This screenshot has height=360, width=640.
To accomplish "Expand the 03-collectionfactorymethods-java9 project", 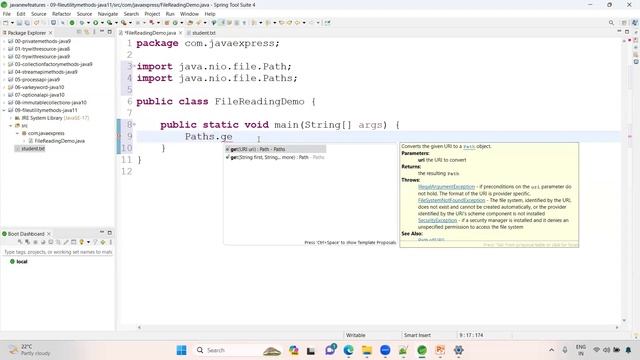I will tap(4, 64).
